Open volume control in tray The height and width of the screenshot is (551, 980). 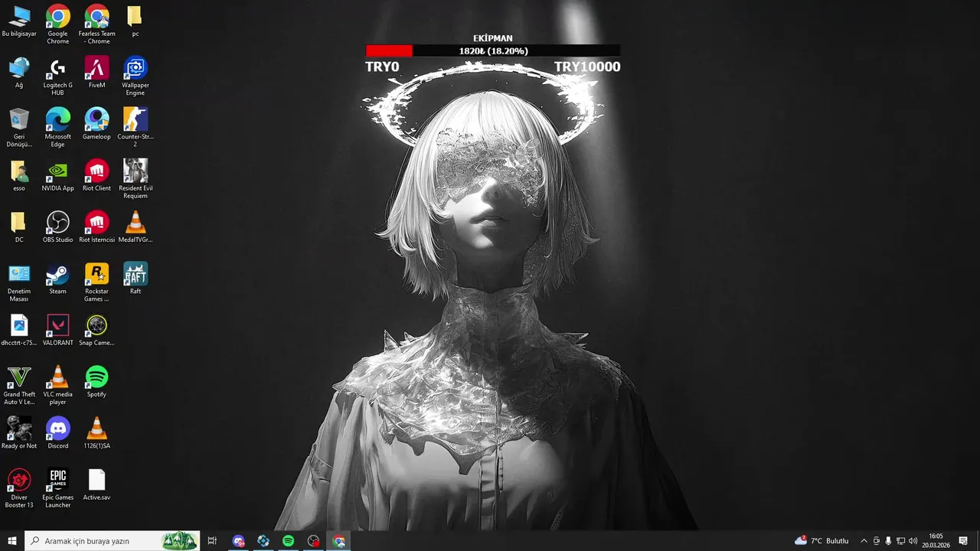(913, 541)
